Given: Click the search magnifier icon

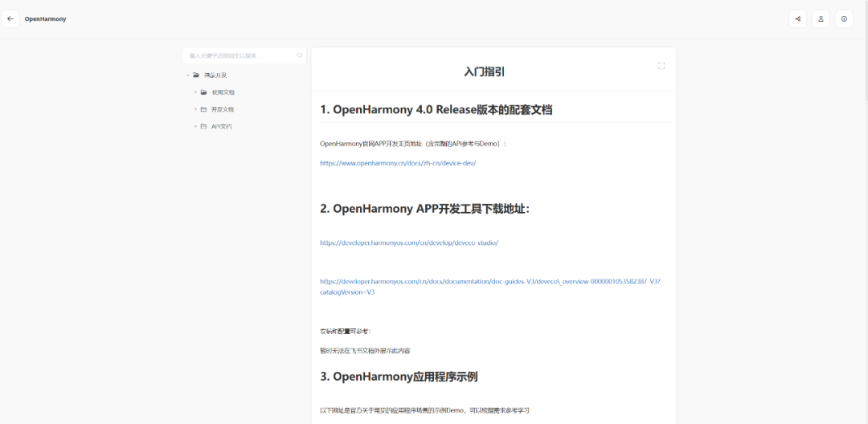Looking at the screenshot, I should click(300, 55).
